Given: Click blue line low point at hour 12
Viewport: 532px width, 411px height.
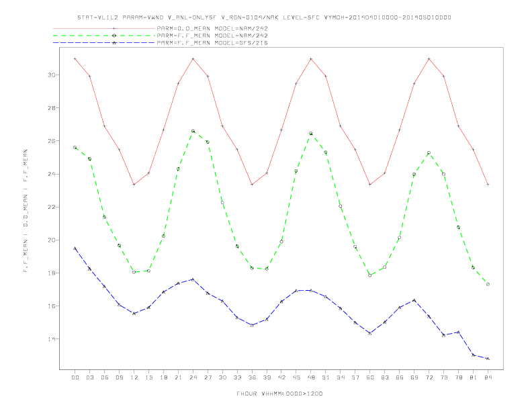Looking at the screenshot, I should 134,314.
